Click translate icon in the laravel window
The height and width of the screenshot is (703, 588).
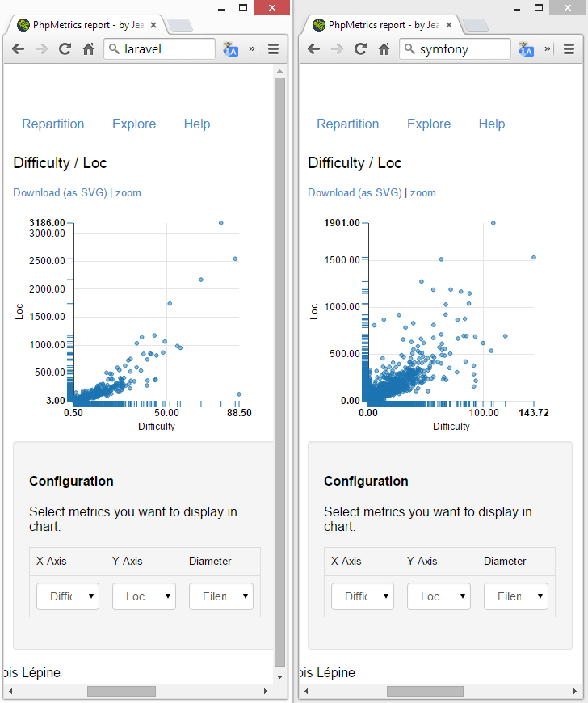231,49
